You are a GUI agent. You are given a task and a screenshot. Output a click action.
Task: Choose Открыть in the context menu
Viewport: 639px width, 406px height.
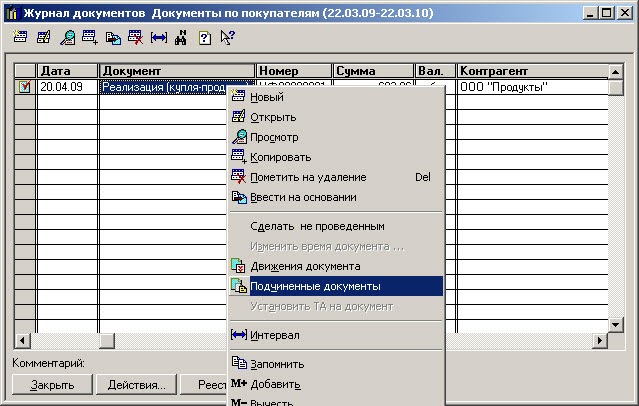point(336,117)
